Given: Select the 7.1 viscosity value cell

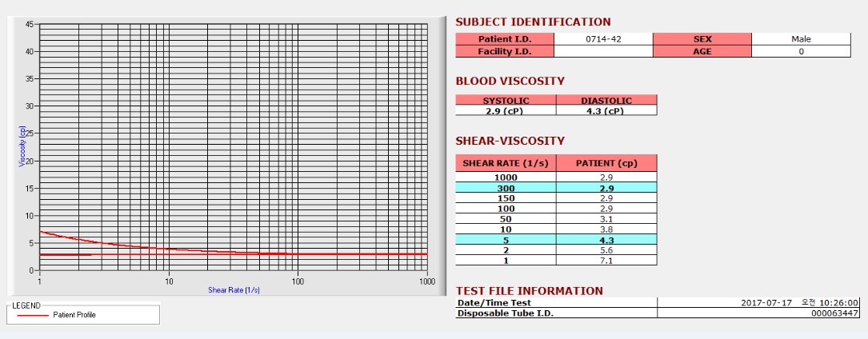Looking at the screenshot, I should tap(606, 261).
